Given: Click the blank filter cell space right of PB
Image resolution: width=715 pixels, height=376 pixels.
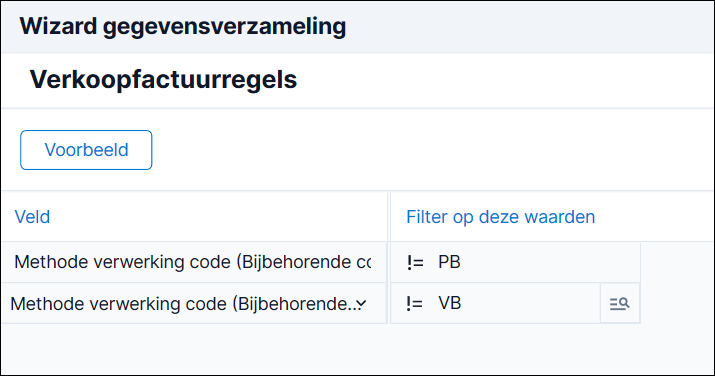Looking at the screenshot, I should [x=549, y=262].
